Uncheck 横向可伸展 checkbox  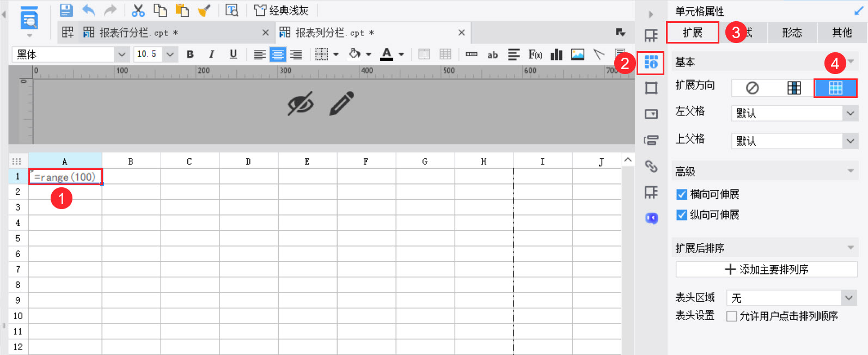[681, 194]
